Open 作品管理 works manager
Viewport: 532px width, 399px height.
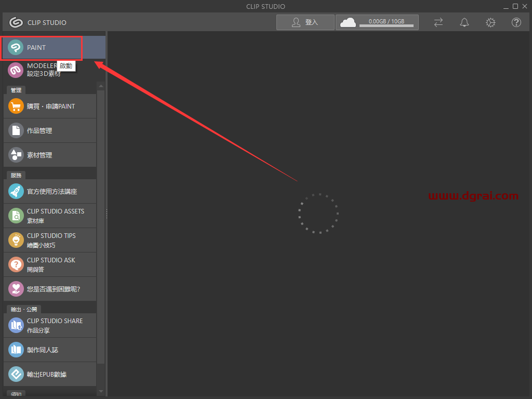[50, 130]
